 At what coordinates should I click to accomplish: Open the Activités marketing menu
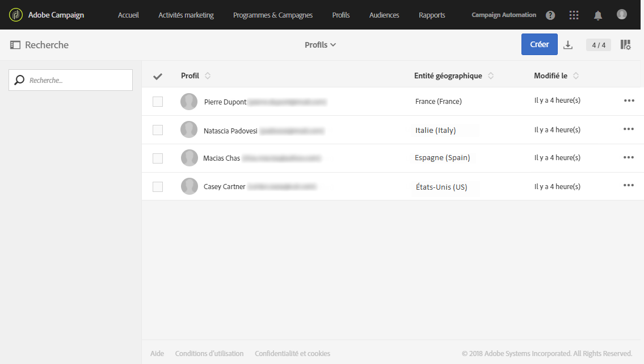[186, 15]
